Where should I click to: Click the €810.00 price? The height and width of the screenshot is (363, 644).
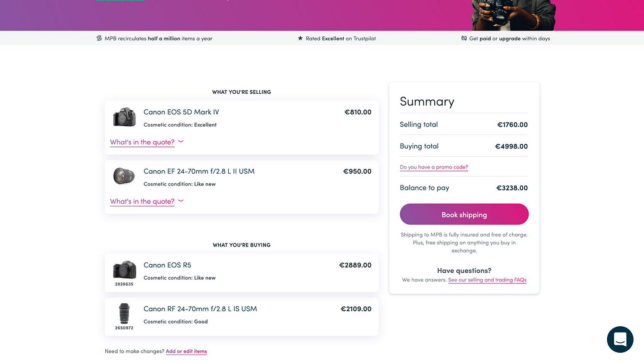358,112
